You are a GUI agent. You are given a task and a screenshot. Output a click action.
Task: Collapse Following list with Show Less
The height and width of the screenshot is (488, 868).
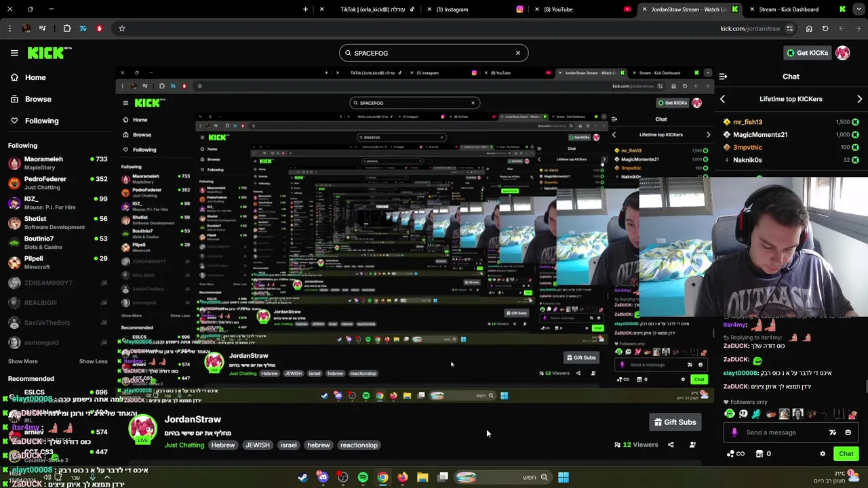(93, 361)
